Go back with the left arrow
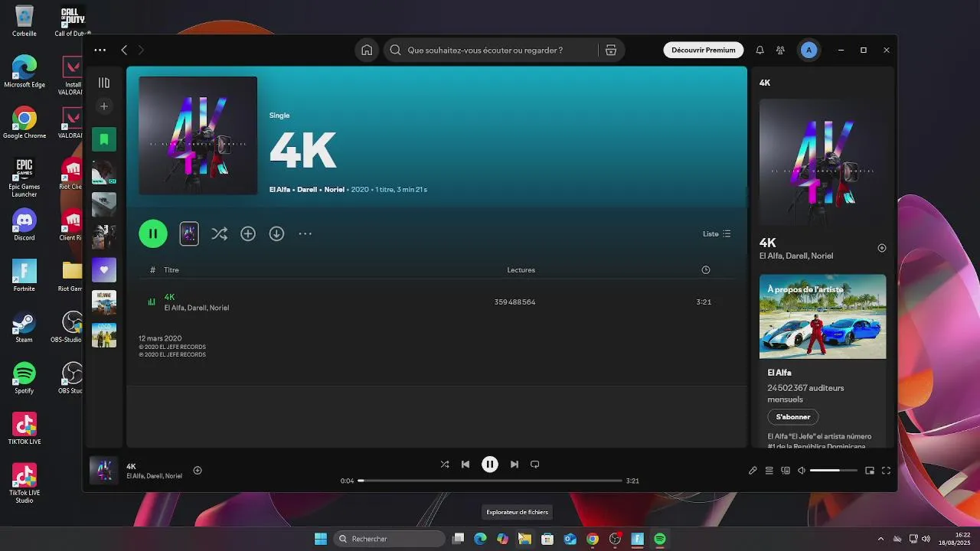This screenshot has height=551, width=980. [124, 50]
